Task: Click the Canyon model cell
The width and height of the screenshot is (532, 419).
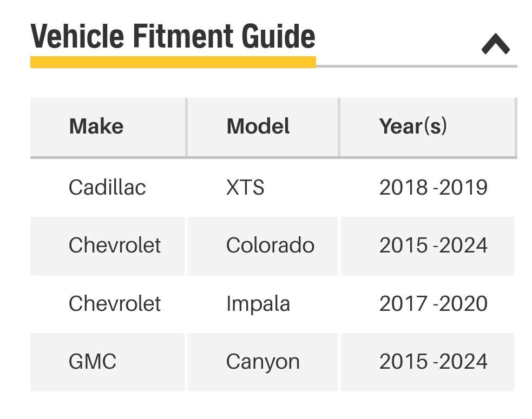Action: (x=263, y=361)
